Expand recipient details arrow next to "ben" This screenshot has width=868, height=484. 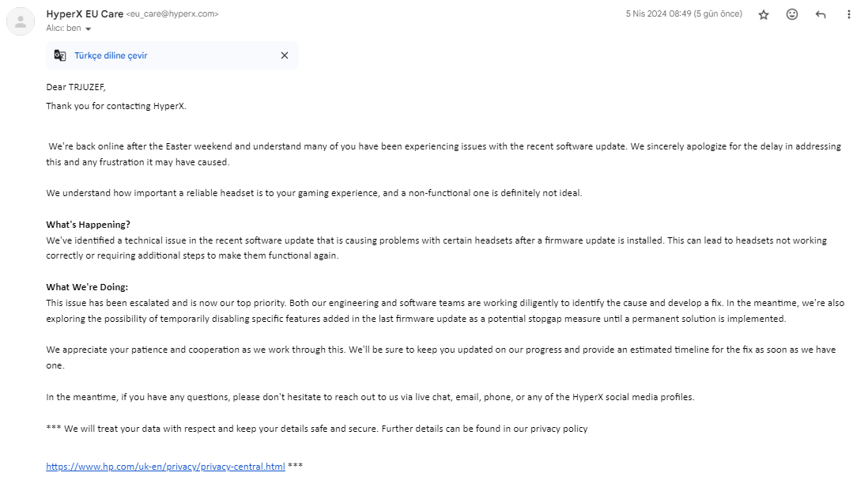tap(88, 28)
